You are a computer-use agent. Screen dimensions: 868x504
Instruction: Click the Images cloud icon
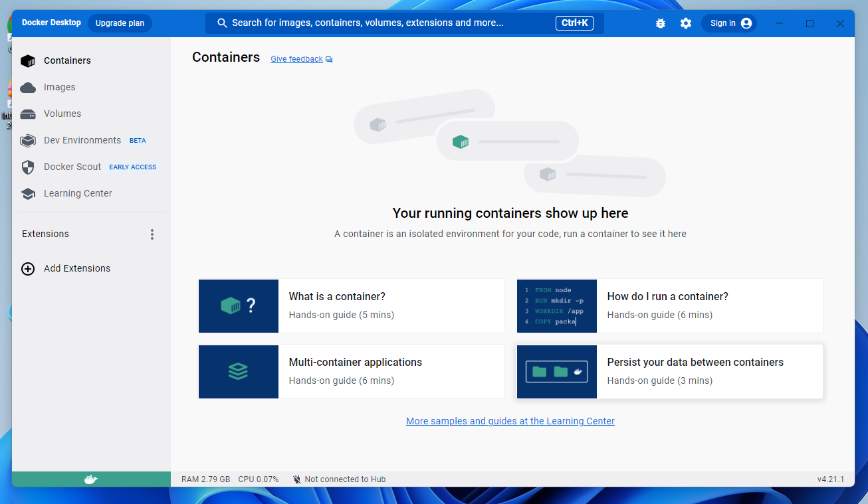click(x=28, y=88)
